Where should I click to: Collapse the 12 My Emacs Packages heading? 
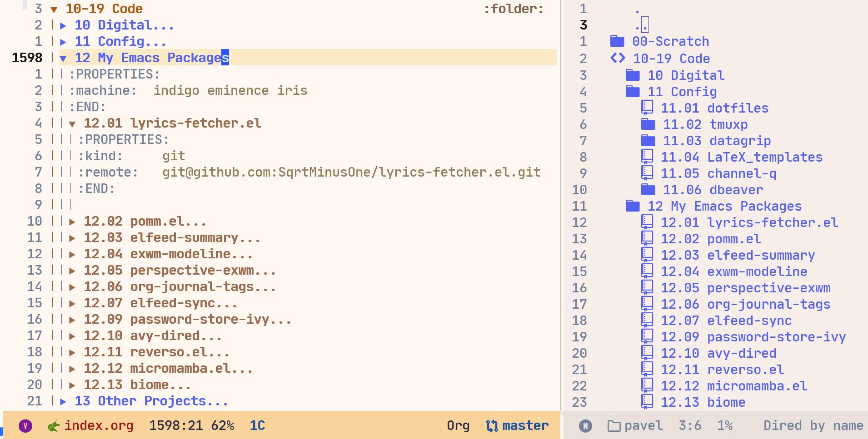63,58
